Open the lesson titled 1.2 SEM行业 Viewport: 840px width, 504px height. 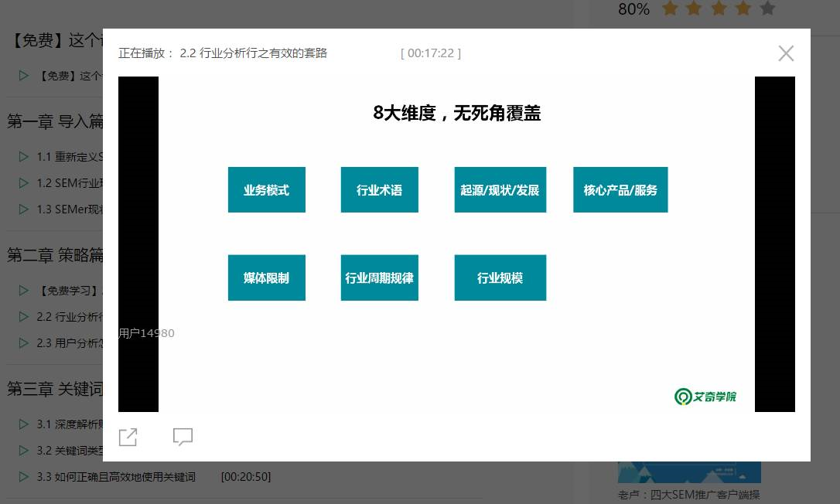click(x=70, y=183)
